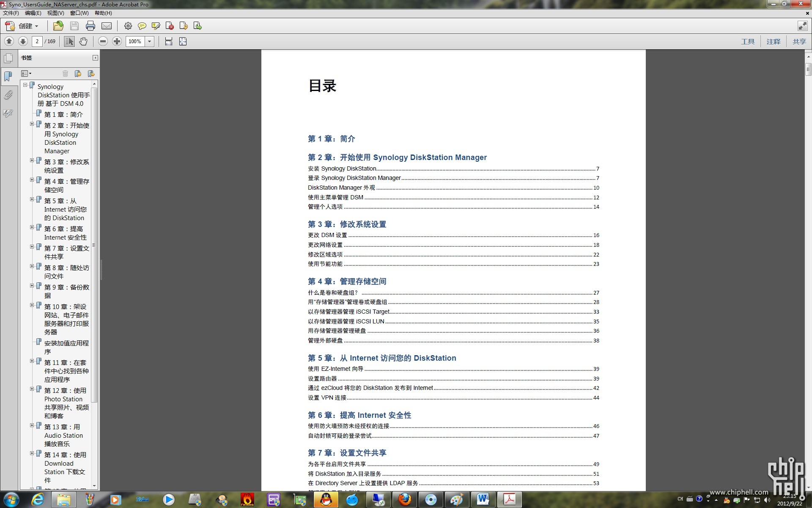Viewport: 812px width, 508px height.
Task: Open the 工具 (Tools) pane
Action: point(748,41)
